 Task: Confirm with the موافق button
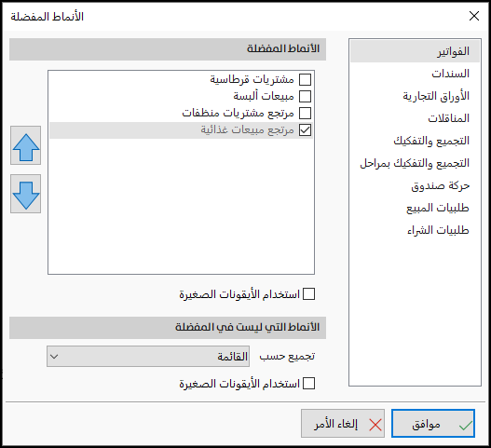tap(433, 423)
